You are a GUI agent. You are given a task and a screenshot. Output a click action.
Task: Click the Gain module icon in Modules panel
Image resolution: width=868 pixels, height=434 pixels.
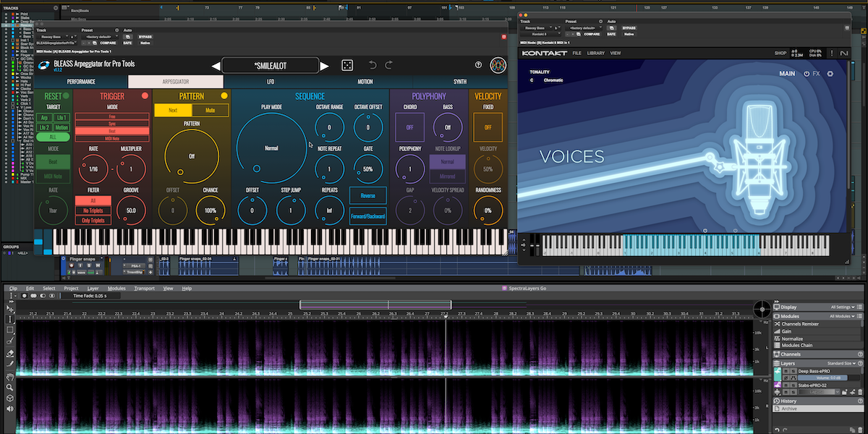click(778, 331)
